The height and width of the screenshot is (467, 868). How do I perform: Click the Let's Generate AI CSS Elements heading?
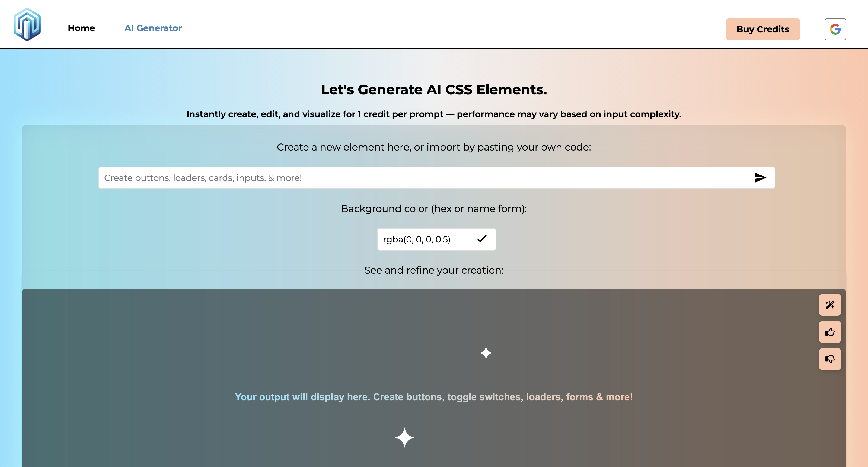pos(434,89)
